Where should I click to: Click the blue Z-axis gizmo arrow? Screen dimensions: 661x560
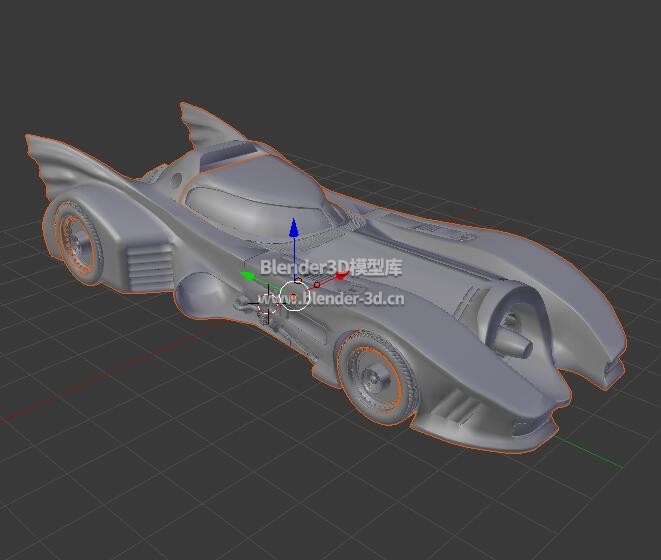tap(294, 229)
